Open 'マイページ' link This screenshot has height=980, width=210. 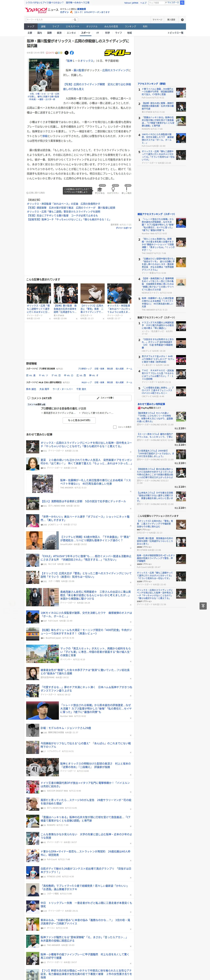pyautogui.click(x=157, y=19)
